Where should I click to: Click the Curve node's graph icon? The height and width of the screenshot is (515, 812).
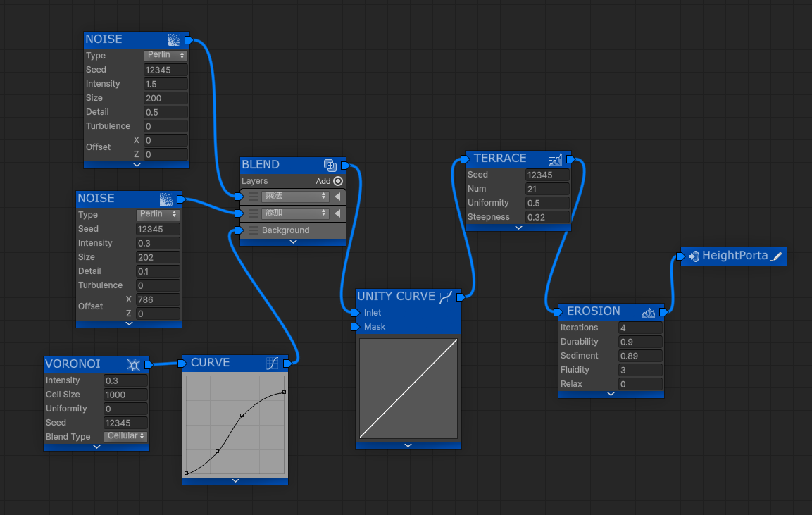[273, 364]
